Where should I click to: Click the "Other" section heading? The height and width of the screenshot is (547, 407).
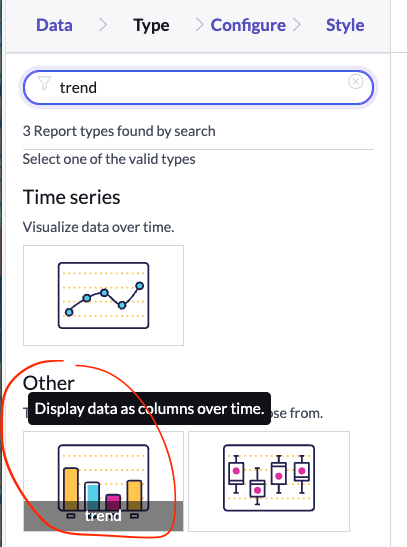48,383
